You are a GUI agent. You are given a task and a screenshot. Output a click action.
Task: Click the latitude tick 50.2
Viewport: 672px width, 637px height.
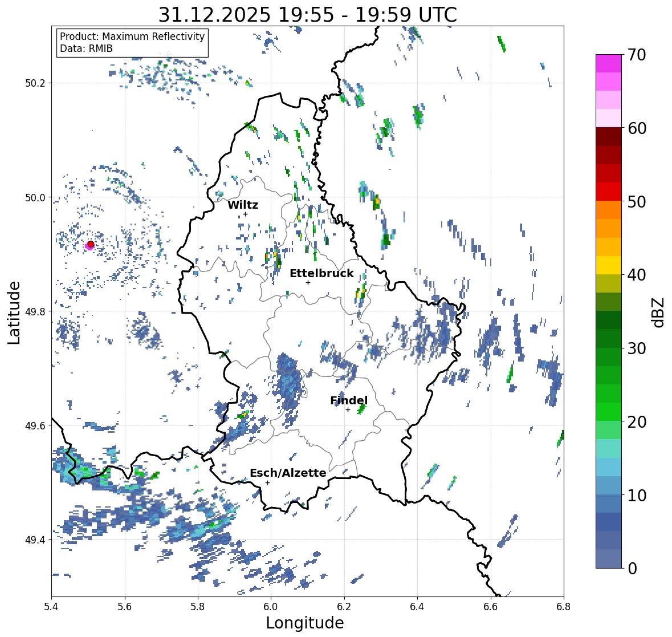coord(35,83)
